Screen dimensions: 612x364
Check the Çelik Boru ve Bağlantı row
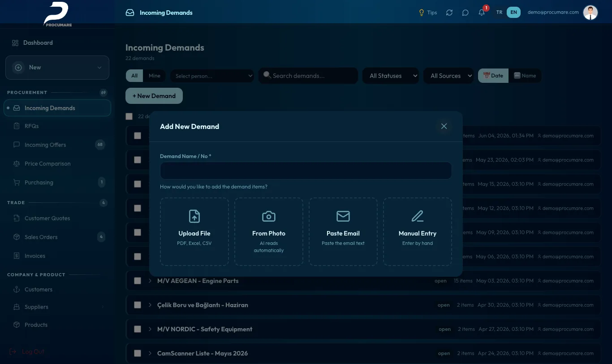pos(138,305)
